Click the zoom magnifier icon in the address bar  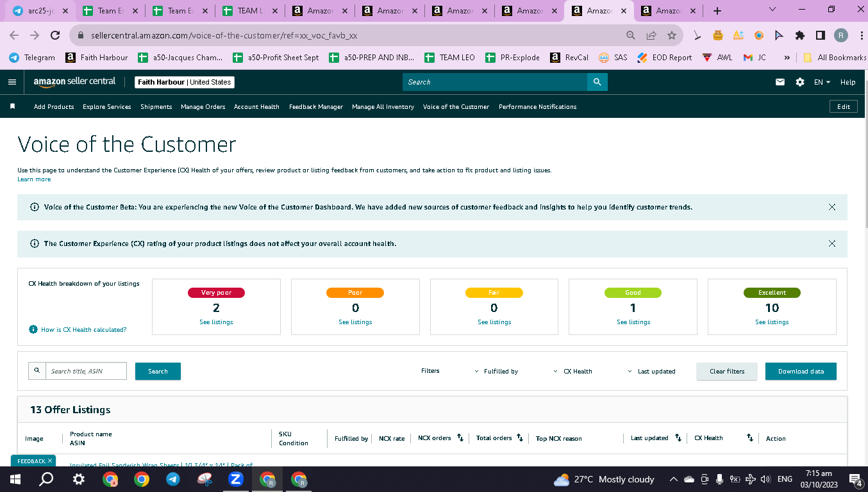pos(631,35)
